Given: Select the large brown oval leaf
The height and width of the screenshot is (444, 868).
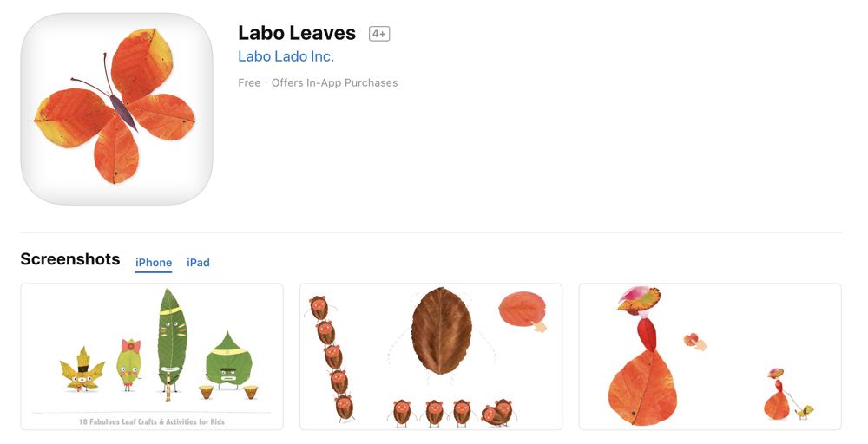Looking at the screenshot, I should click(441, 330).
